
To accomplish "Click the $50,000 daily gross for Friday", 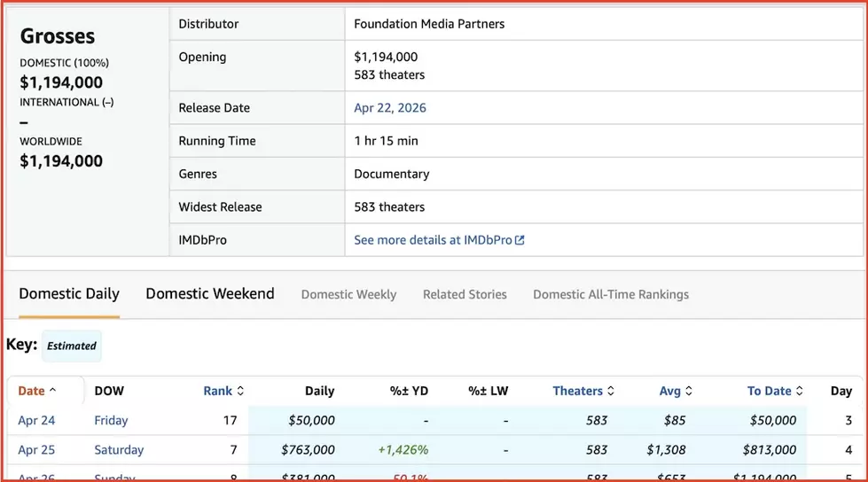I will point(311,420).
